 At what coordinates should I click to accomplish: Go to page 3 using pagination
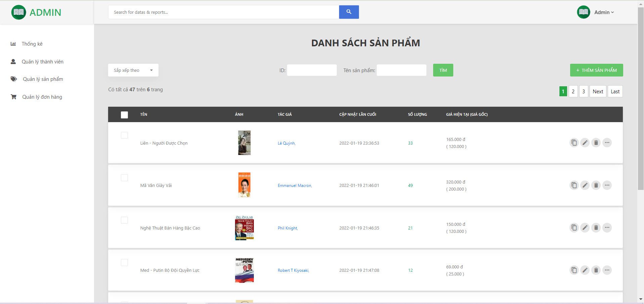click(583, 91)
